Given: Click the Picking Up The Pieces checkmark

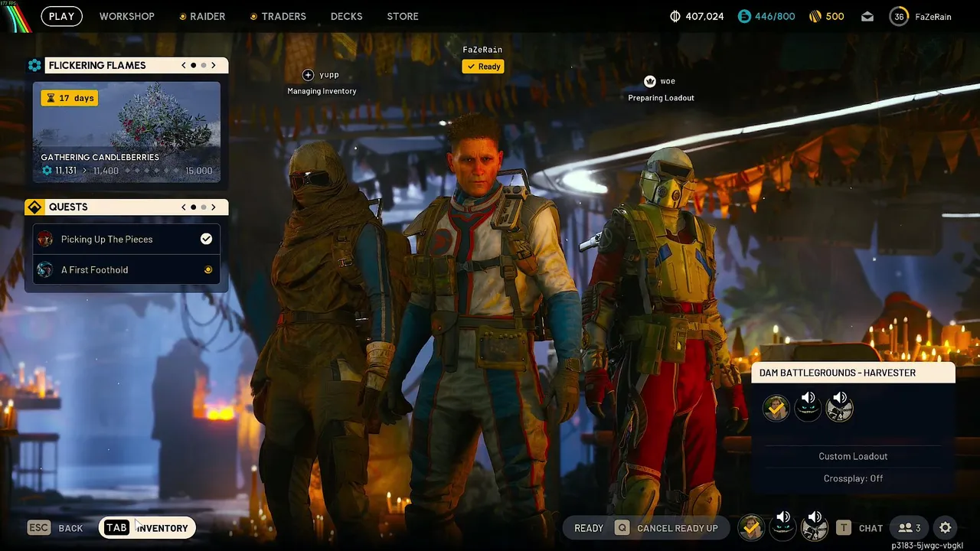Looking at the screenshot, I should (x=206, y=239).
